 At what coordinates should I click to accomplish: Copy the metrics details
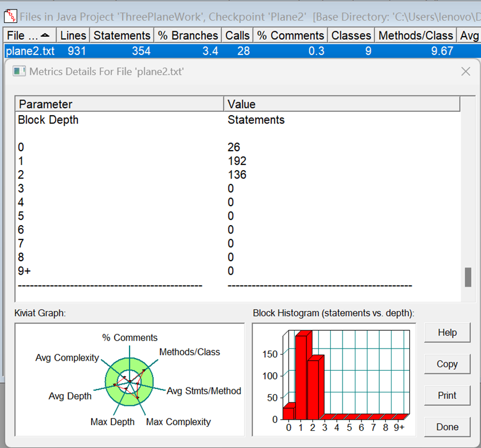[447, 364]
